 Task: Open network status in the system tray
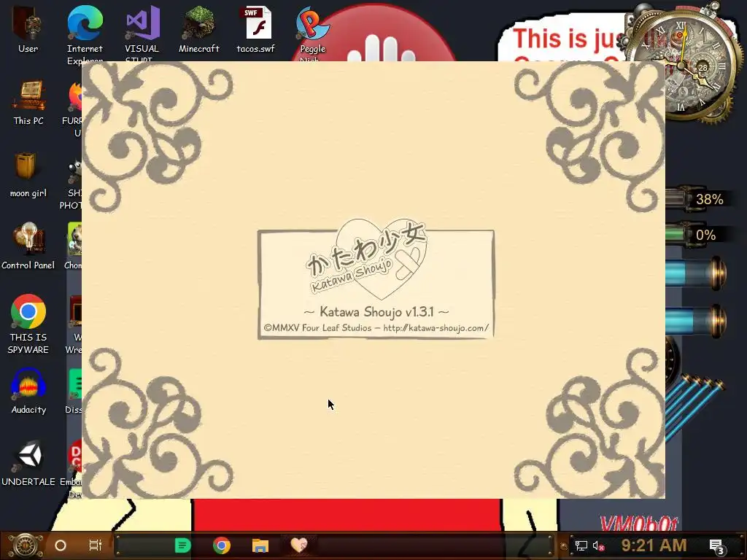click(x=581, y=545)
